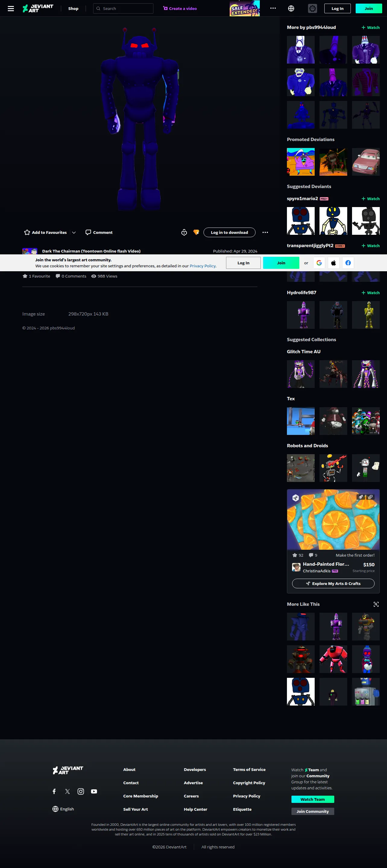This screenshot has width=387, height=868.
Task: Click the header Log In button
Action: coord(338,8)
